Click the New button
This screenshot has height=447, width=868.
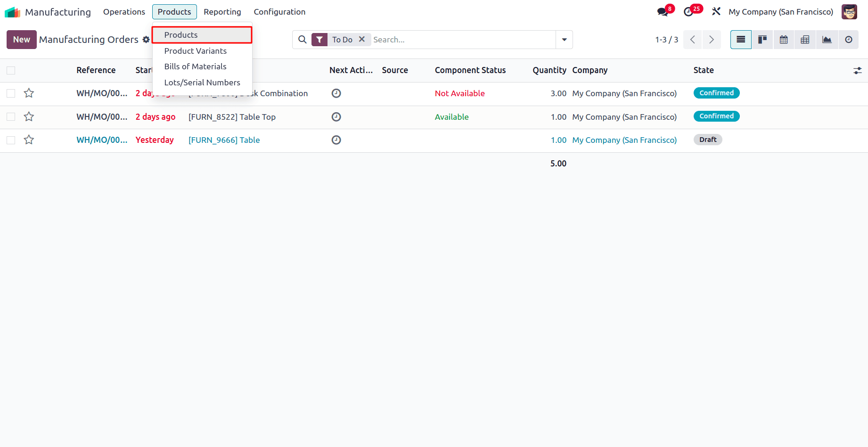21,40
